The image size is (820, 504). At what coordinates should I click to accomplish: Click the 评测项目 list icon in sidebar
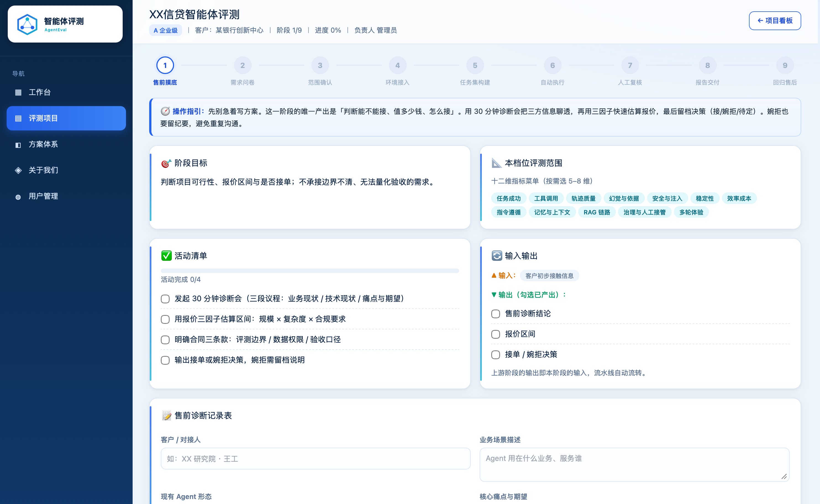(x=18, y=118)
